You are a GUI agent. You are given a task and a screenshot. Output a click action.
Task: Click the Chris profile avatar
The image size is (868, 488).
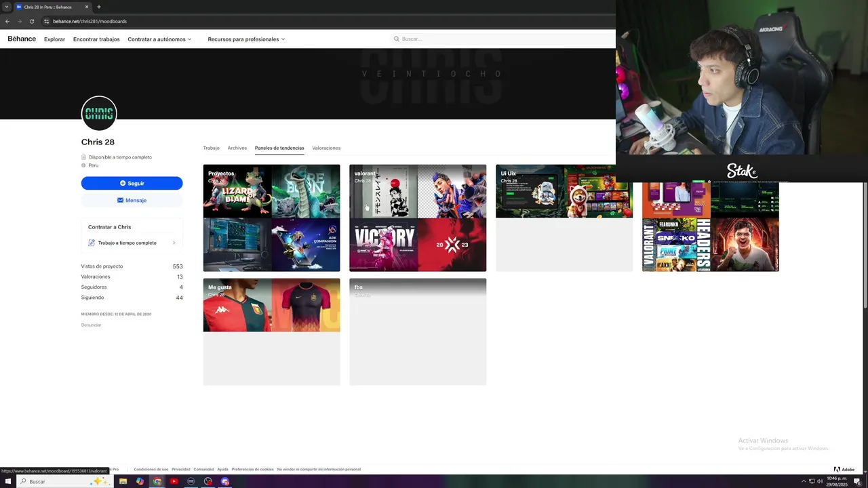click(99, 113)
